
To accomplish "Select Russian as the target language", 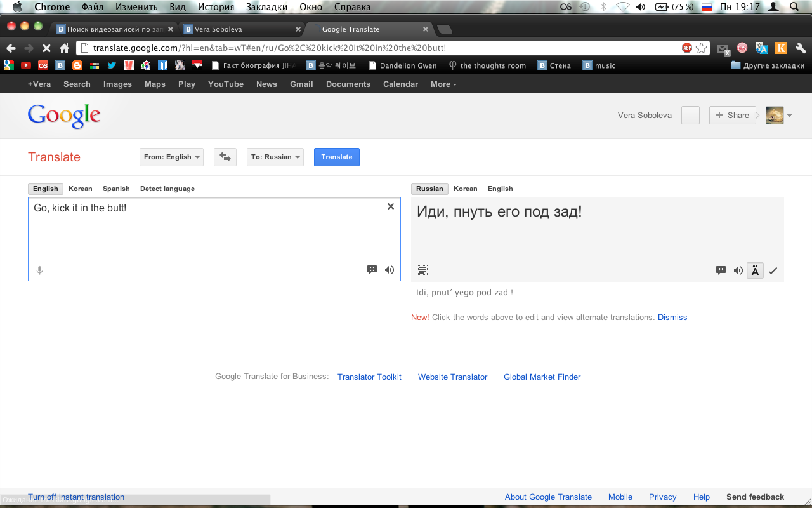I will [429, 189].
